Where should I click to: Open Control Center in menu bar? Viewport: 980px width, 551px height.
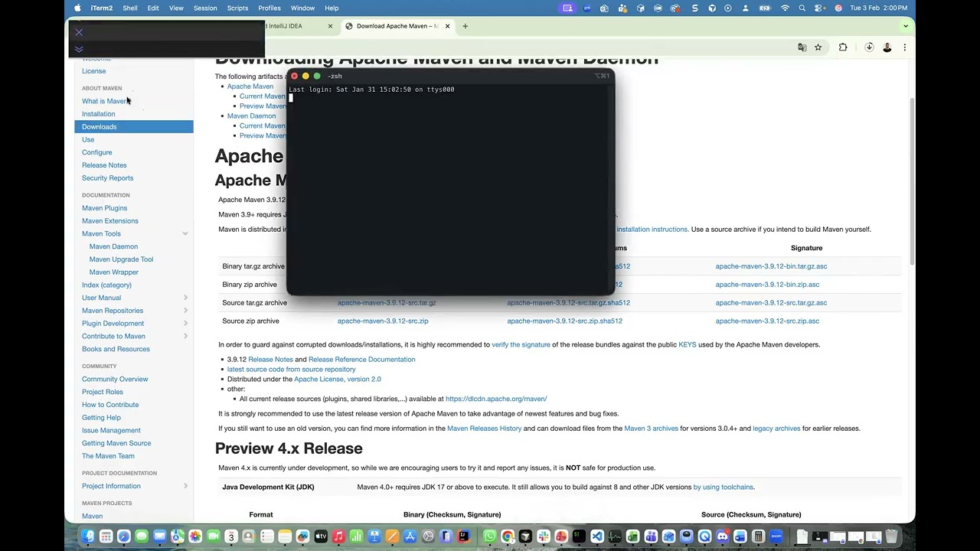(819, 8)
